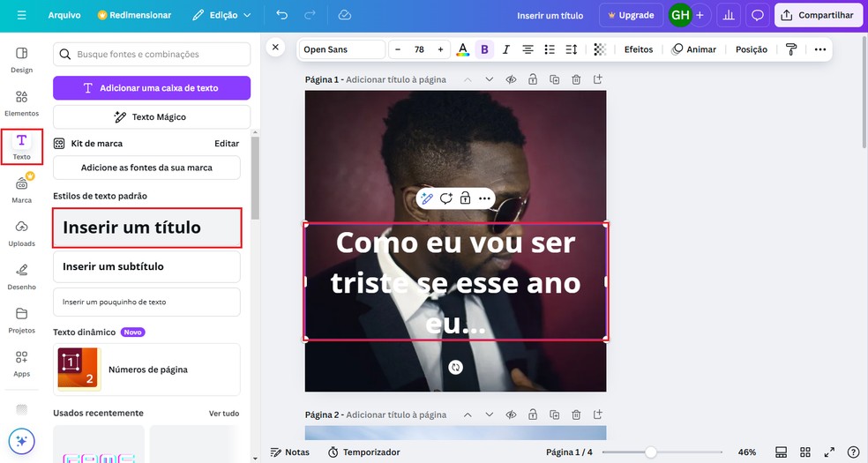
Task: Toggle bulleted list formatting
Action: (x=550, y=49)
